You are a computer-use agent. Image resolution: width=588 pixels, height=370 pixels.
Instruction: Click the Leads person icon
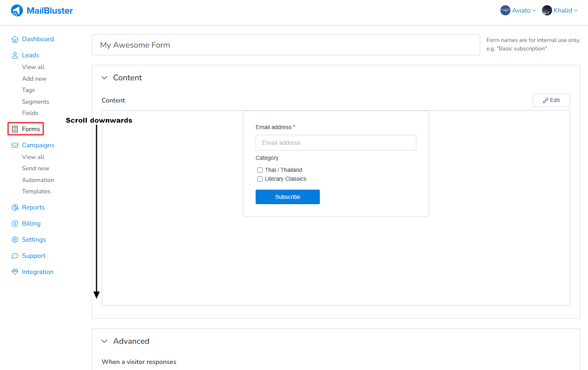pos(15,55)
